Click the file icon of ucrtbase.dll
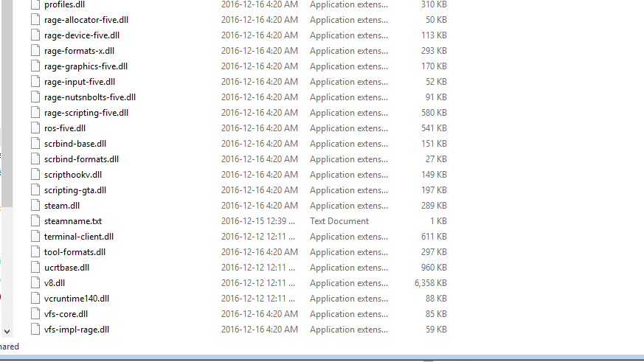 click(x=35, y=268)
